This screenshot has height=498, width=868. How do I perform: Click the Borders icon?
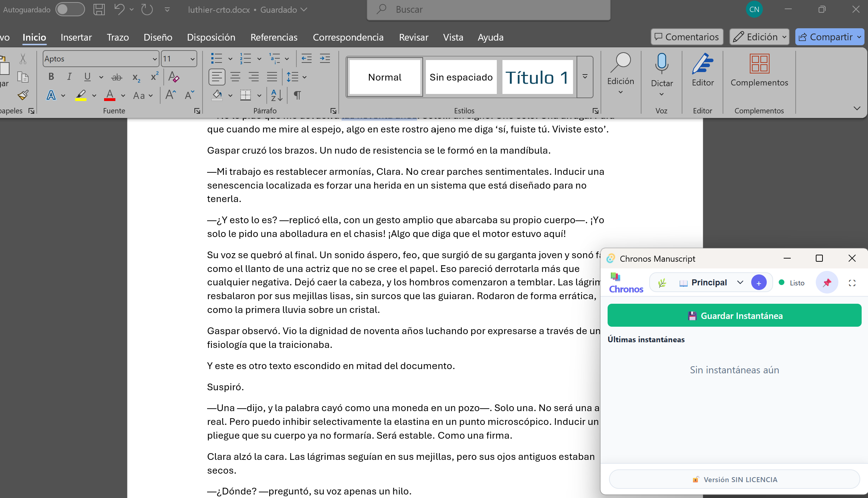[x=246, y=95]
